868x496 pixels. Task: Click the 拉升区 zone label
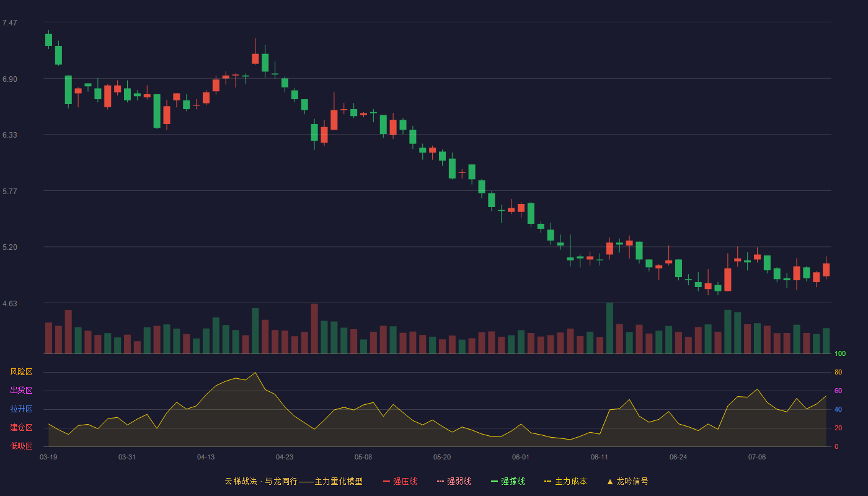pyautogui.click(x=21, y=409)
